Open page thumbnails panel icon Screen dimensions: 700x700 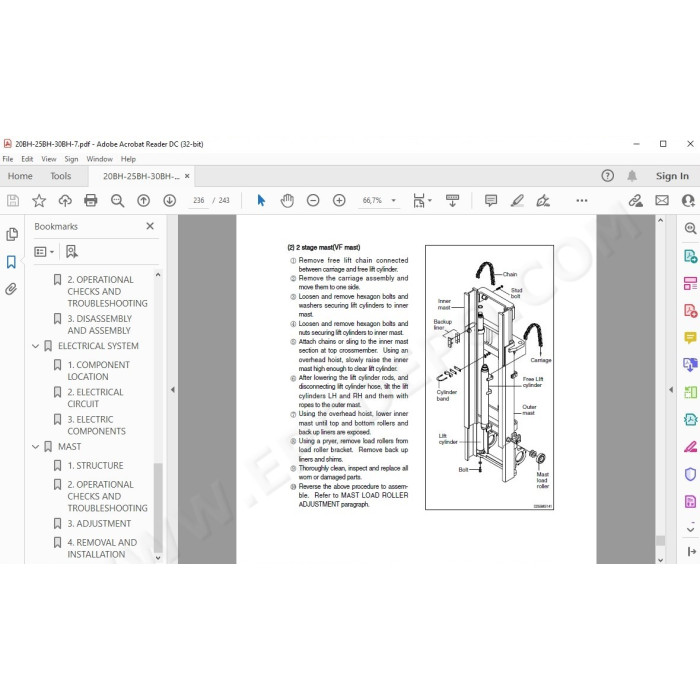pyautogui.click(x=12, y=234)
